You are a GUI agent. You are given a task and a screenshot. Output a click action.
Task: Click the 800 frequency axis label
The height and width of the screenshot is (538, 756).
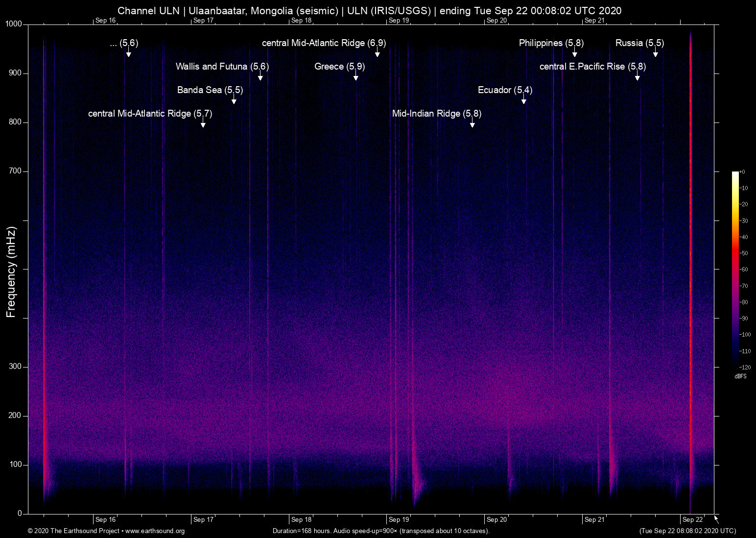(x=16, y=122)
